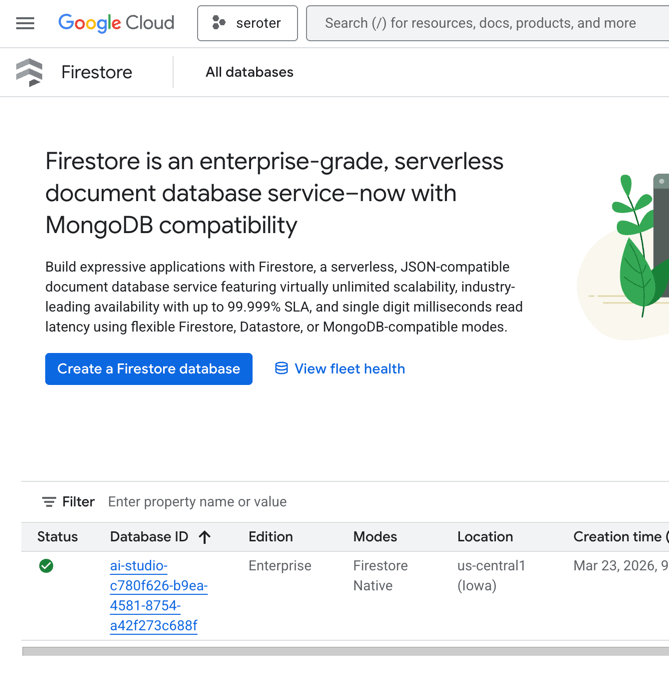Click Create a Firestore database button

coord(149,369)
